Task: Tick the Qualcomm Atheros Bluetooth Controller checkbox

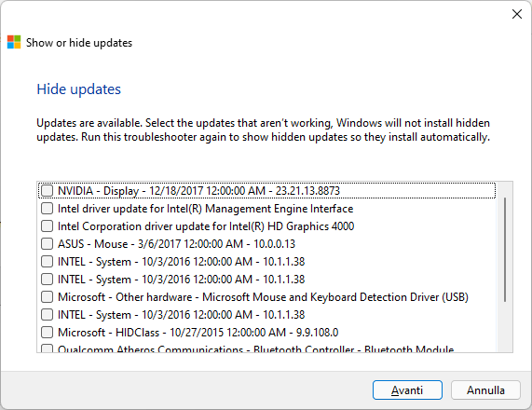Action: [48, 348]
